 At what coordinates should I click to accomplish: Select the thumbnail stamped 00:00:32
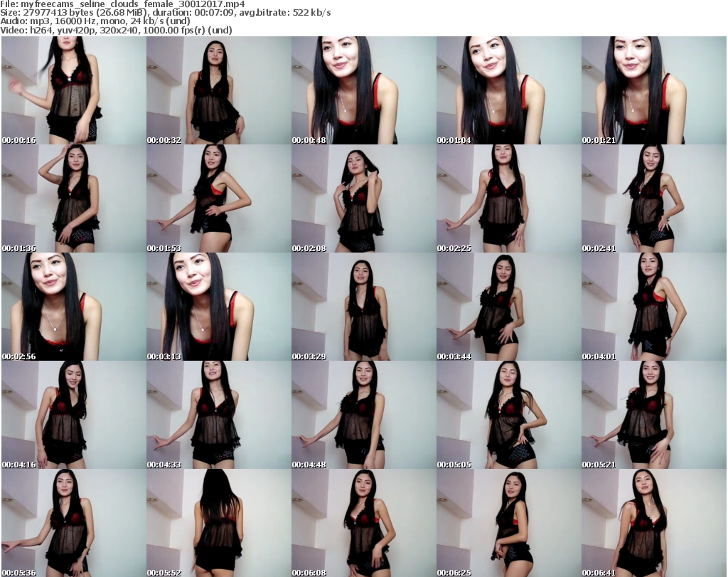click(x=219, y=90)
